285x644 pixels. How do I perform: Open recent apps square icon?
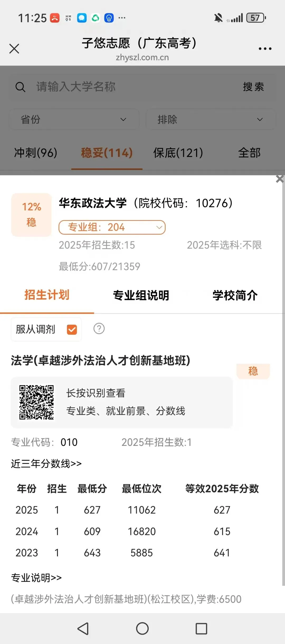[x=201, y=628]
